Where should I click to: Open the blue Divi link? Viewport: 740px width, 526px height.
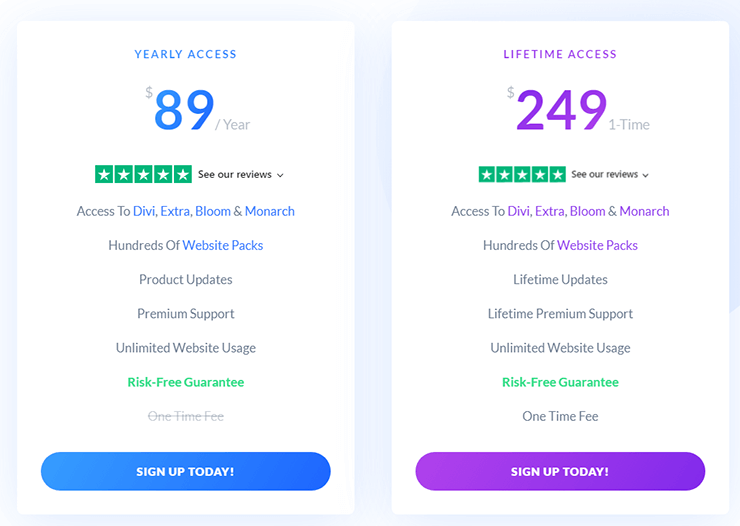145,211
